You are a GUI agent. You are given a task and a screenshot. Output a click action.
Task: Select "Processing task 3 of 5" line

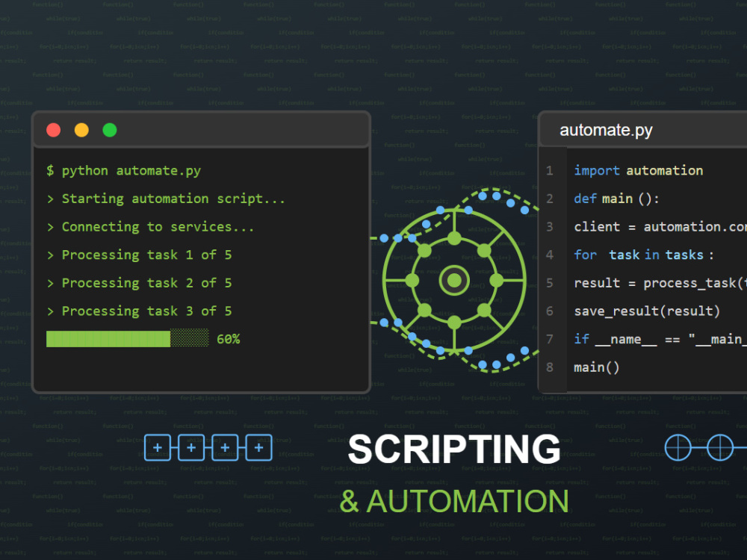tap(139, 311)
